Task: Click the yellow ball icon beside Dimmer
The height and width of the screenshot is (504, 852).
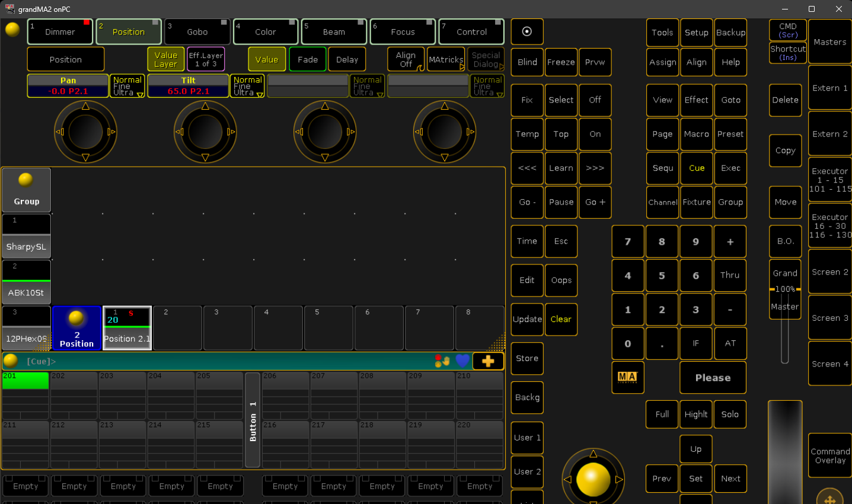Action: [12, 29]
